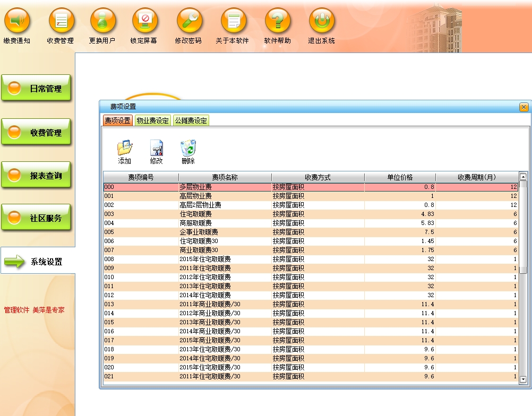The height and width of the screenshot is (416, 532).
Task: Expand the 报表查询 sidebar section
Action: point(36,176)
